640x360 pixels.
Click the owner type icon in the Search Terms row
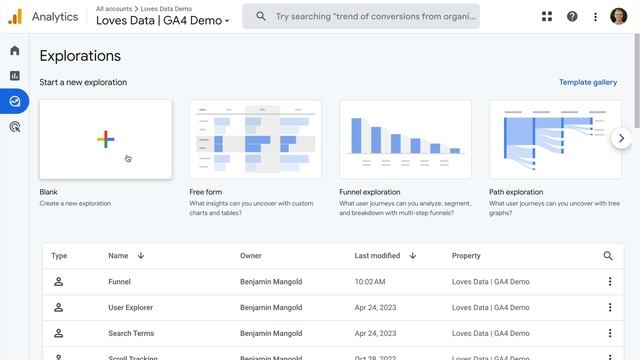click(58, 333)
